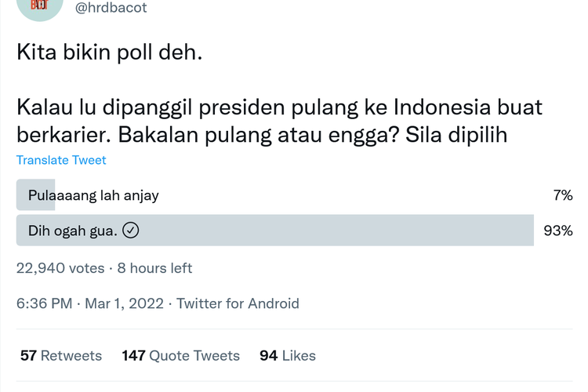The height and width of the screenshot is (392, 588).
Task: Click the checkmark icon beside Dih ogah gua
Action: pos(132,230)
